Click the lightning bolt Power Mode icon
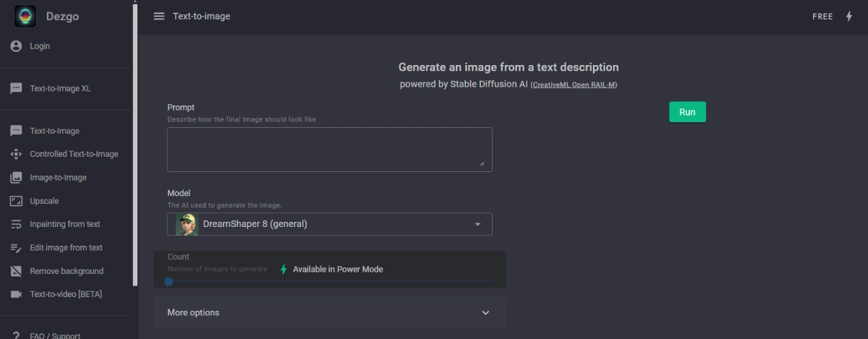This screenshot has width=868, height=339. tap(849, 16)
